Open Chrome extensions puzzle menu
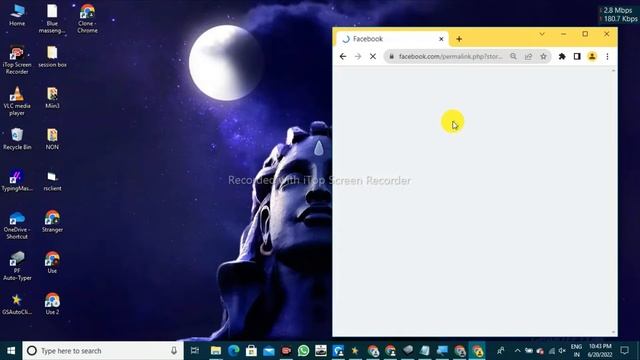Viewport: 640px width, 360px height. pos(562,56)
